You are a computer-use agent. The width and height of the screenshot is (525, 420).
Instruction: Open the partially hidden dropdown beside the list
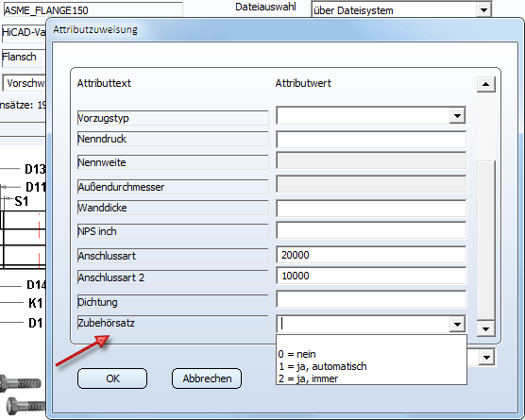coord(486,358)
